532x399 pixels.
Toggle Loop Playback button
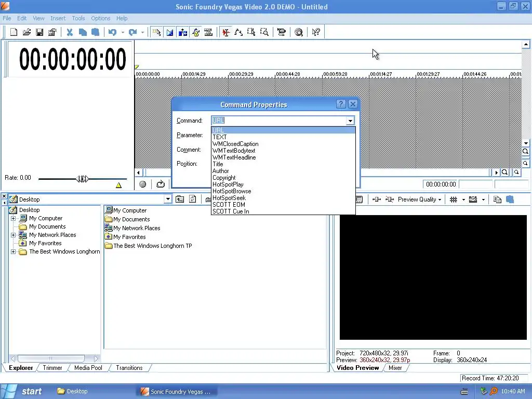click(x=161, y=184)
